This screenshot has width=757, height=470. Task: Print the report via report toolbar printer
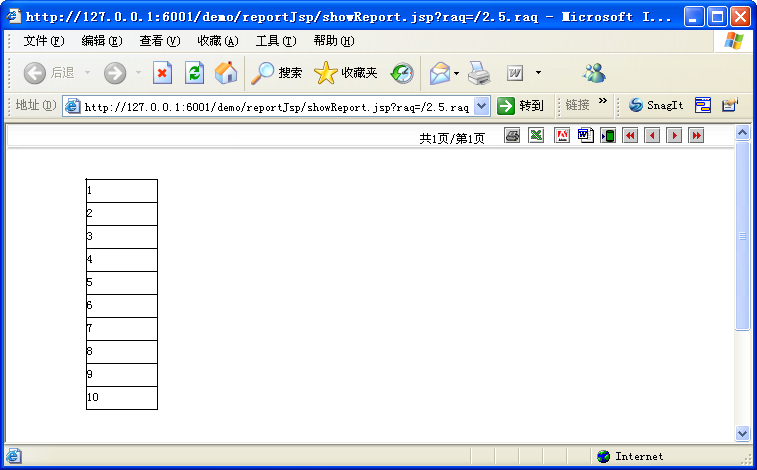pos(512,136)
